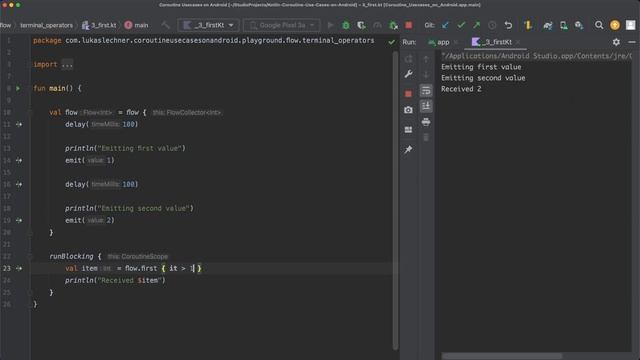Hide the Run tool window

click(x=632, y=42)
